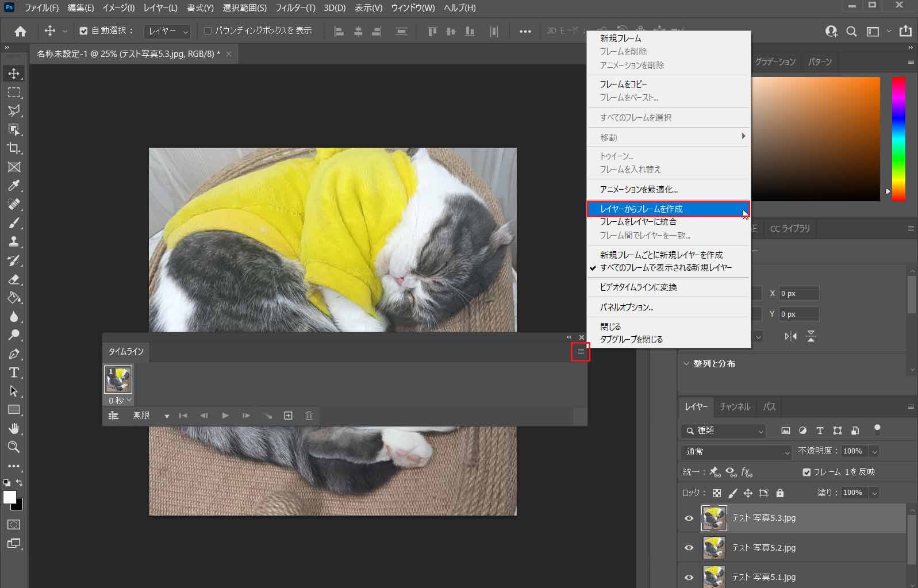Select the Eyedropper tool

pyautogui.click(x=14, y=186)
